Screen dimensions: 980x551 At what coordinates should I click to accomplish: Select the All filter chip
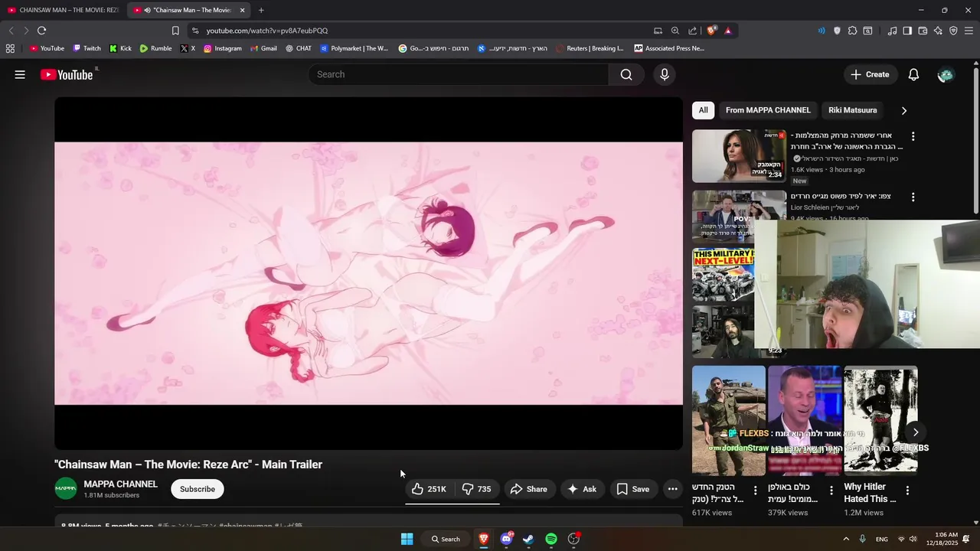(703, 110)
